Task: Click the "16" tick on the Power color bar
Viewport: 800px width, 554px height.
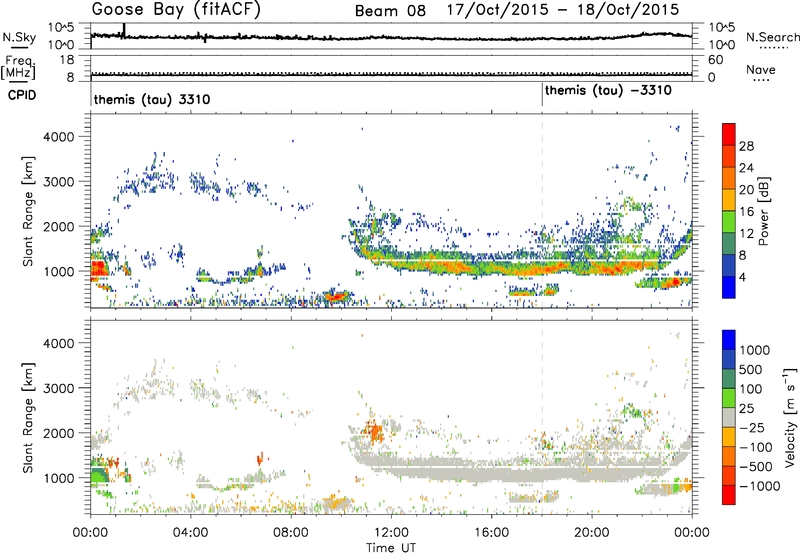Action: pyautogui.click(x=746, y=212)
